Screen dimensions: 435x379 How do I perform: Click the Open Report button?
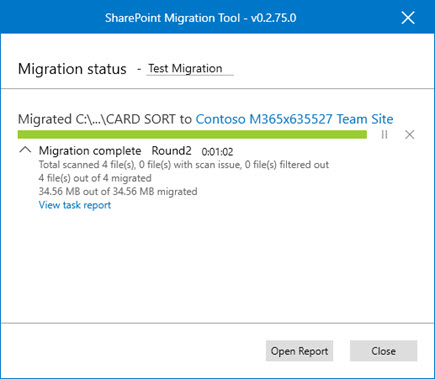point(299,351)
